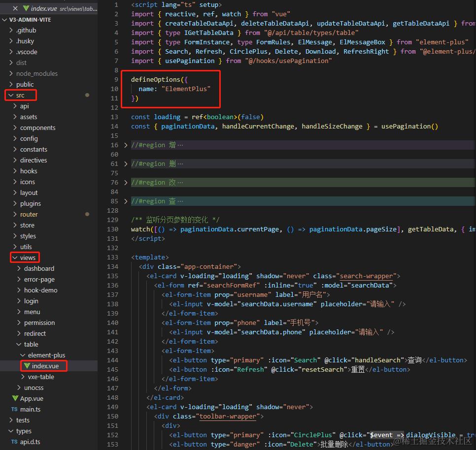This screenshot has height=450, width=476.
Task: Open the store folder
Action: coord(27,225)
